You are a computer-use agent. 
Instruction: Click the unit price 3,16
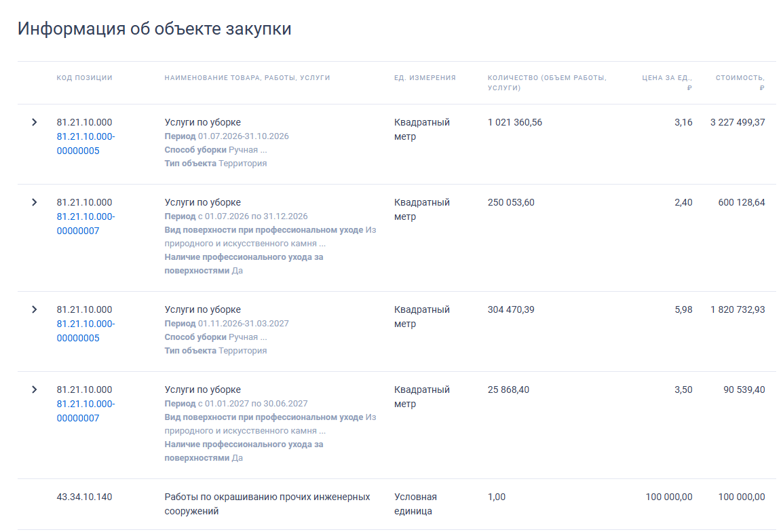683,122
